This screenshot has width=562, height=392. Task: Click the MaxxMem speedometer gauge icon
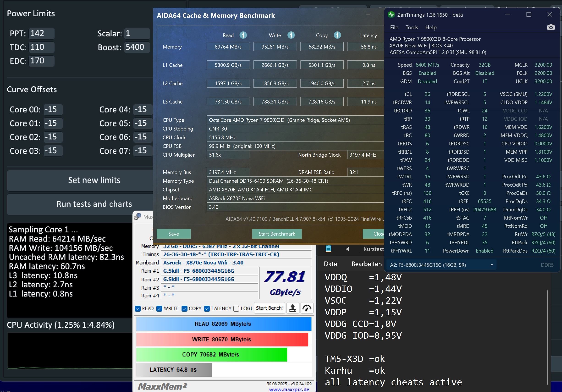pos(307,308)
